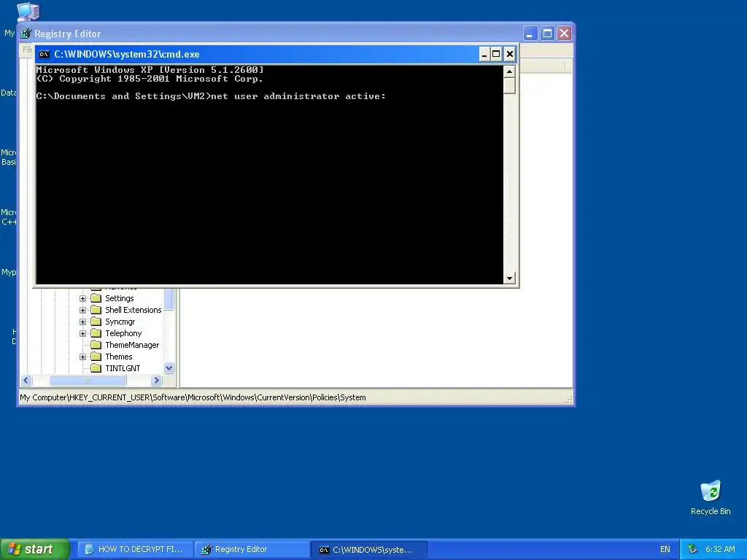Click the system tray network icon

click(693, 550)
